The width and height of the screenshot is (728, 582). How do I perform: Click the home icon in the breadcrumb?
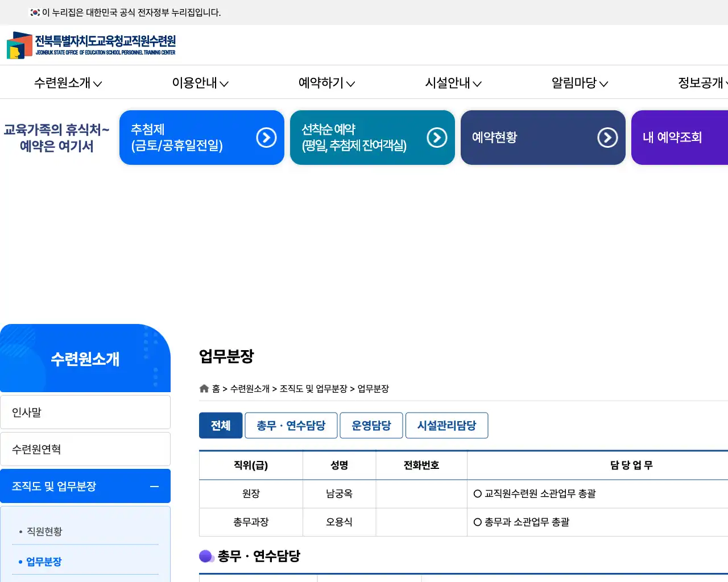[204, 388]
